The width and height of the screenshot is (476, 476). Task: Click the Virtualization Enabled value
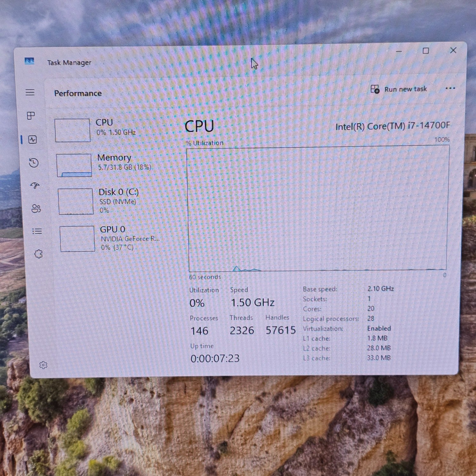coord(379,328)
